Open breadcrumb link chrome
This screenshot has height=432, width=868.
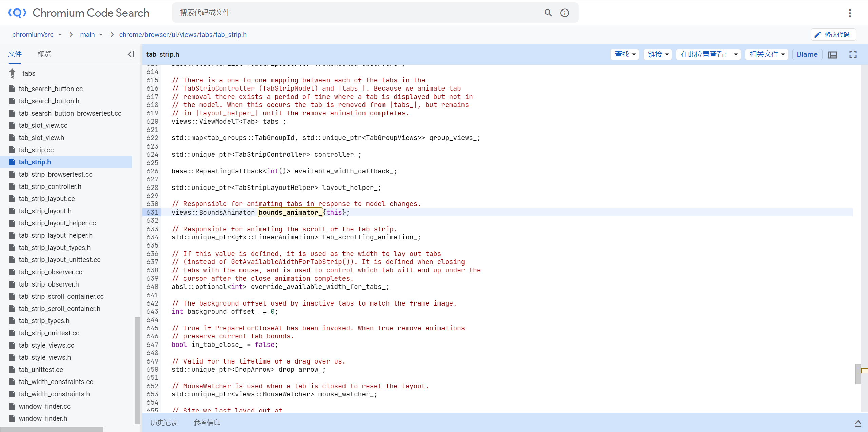[x=131, y=35]
